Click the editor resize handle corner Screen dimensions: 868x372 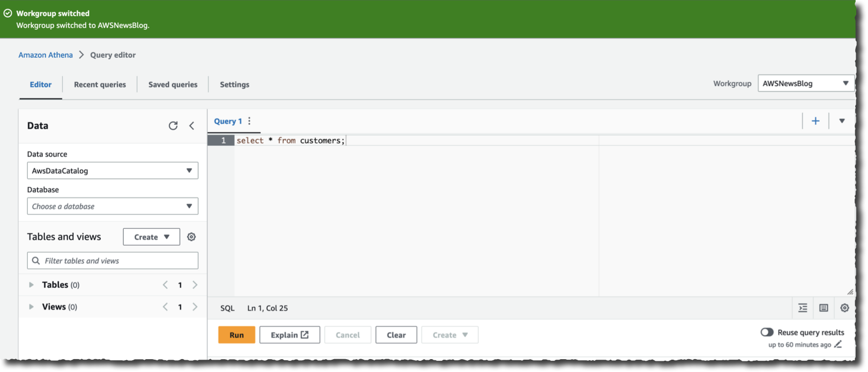[850, 292]
